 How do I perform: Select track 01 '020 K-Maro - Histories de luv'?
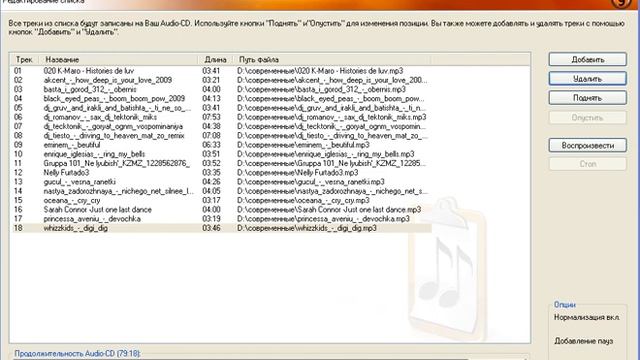(221, 71)
